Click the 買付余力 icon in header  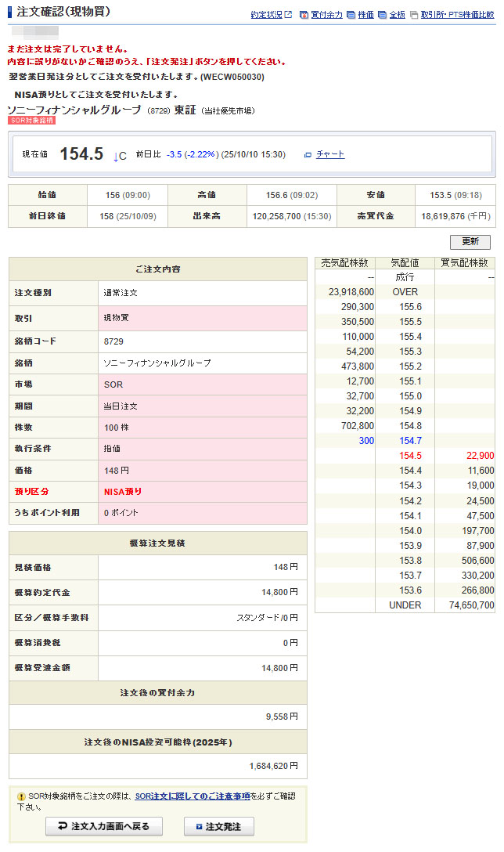(x=304, y=15)
